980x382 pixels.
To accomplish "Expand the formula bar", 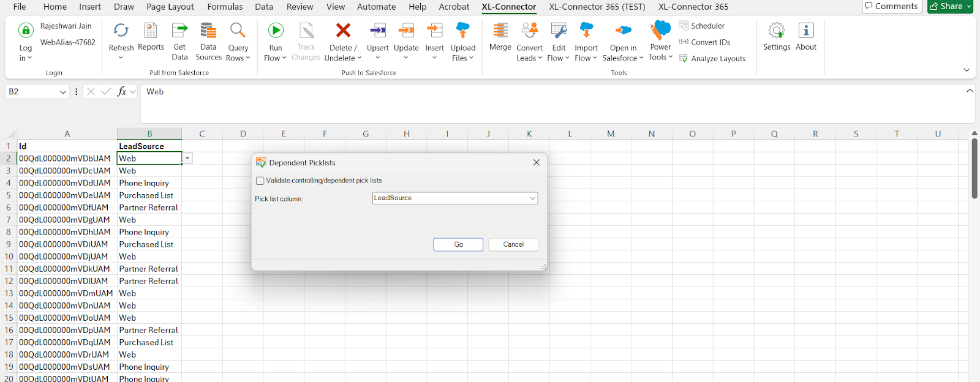I will 970,91.
